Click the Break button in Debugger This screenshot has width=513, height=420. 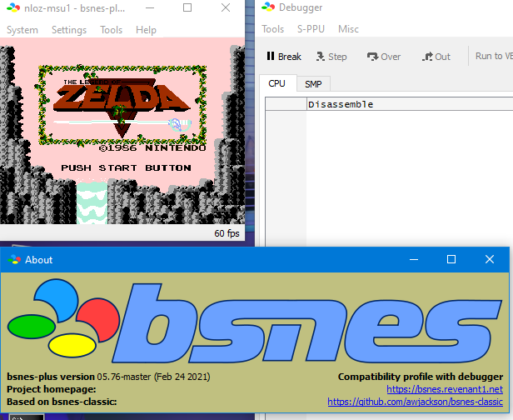[284, 57]
